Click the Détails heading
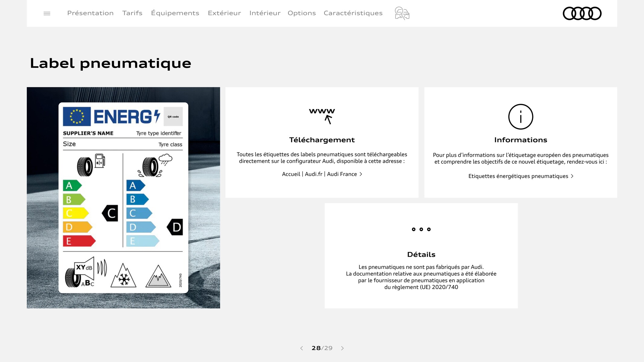The image size is (644, 362). click(x=421, y=254)
